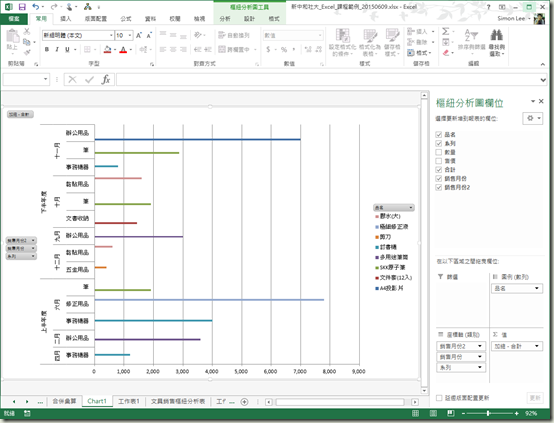554x423 pixels.
Task: Switch to the Analyze (分析) ribbon tab
Action: coord(225,19)
